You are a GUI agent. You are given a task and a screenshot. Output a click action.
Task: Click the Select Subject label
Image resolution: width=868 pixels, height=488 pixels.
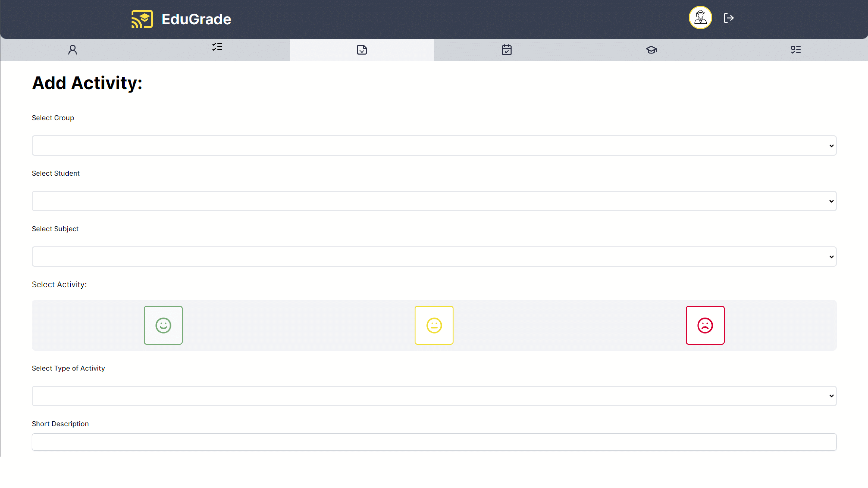pos(55,229)
